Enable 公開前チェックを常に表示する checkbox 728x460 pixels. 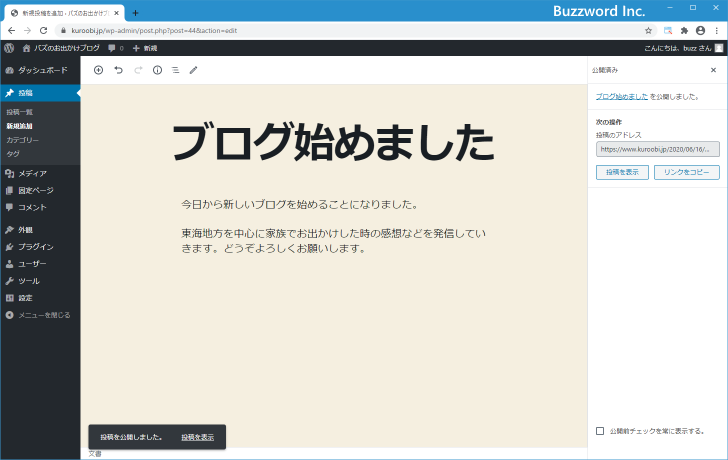coord(600,431)
